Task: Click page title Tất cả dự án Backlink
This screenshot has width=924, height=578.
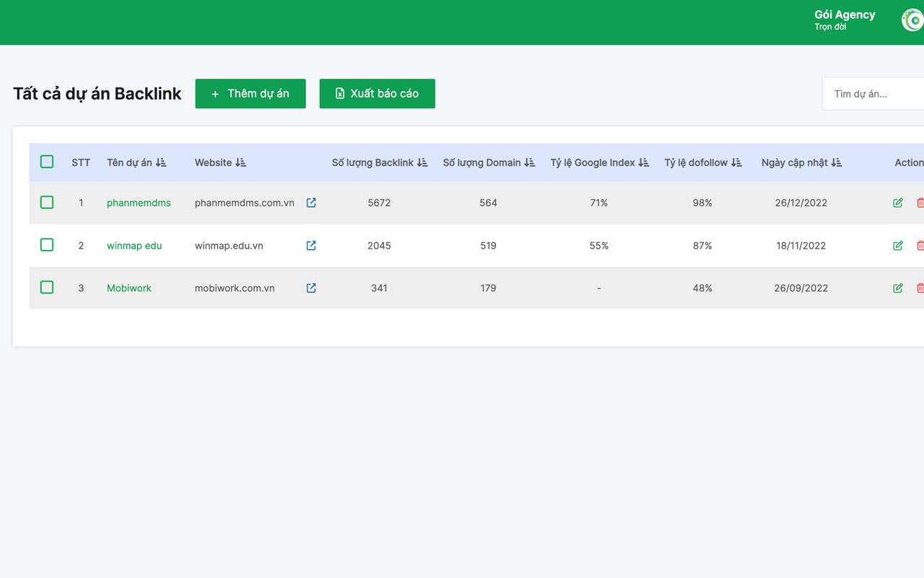Action: tap(97, 94)
